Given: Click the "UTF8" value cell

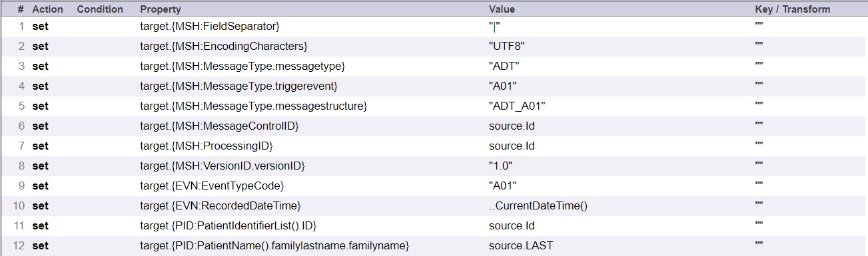Looking at the screenshot, I should (503, 47).
